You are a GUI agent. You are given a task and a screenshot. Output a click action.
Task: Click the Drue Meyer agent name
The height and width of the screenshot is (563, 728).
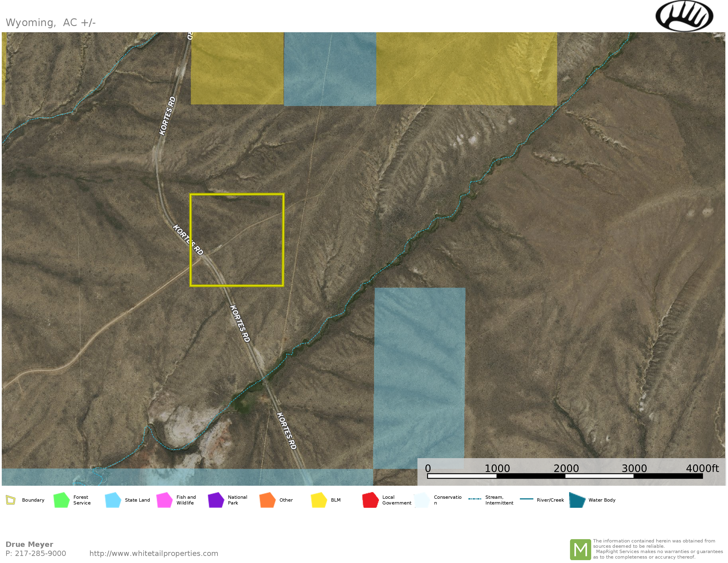(29, 544)
